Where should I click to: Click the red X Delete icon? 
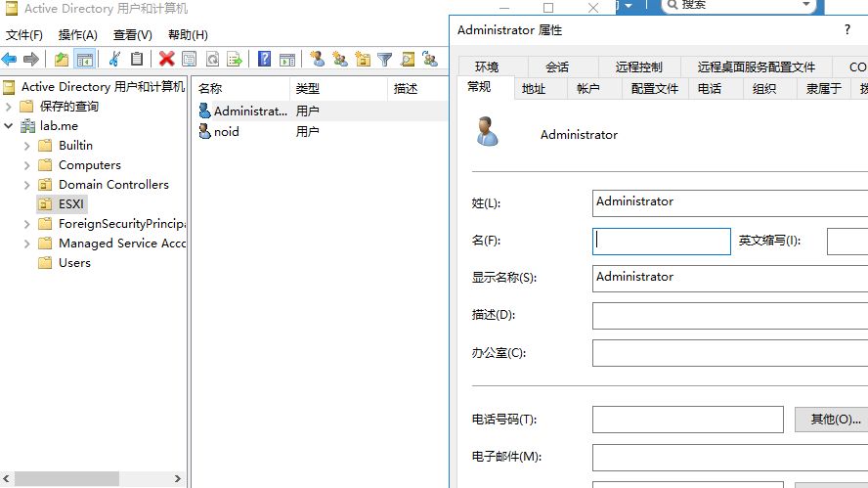tap(166, 59)
